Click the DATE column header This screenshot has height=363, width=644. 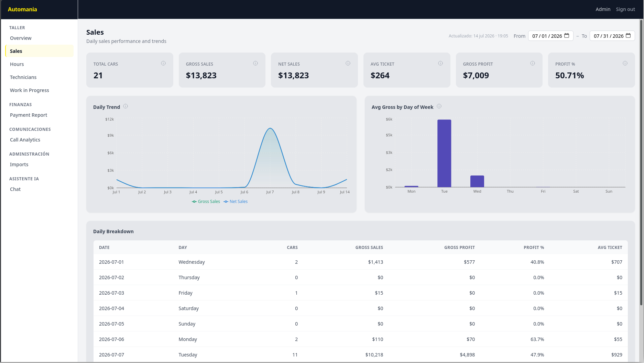(x=104, y=248)
